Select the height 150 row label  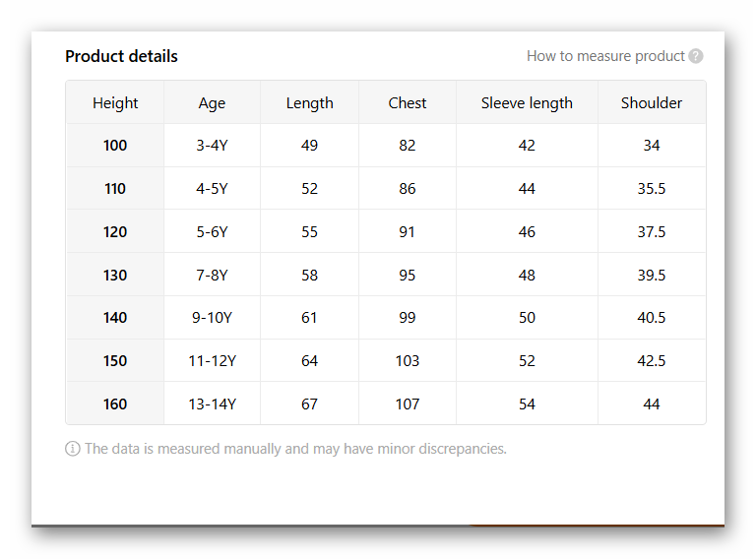click(115, 361)
